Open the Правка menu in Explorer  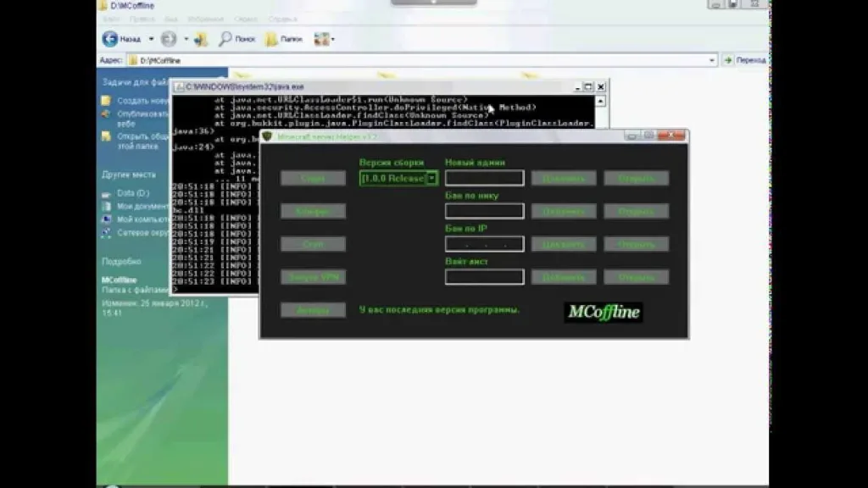[142, 19]
